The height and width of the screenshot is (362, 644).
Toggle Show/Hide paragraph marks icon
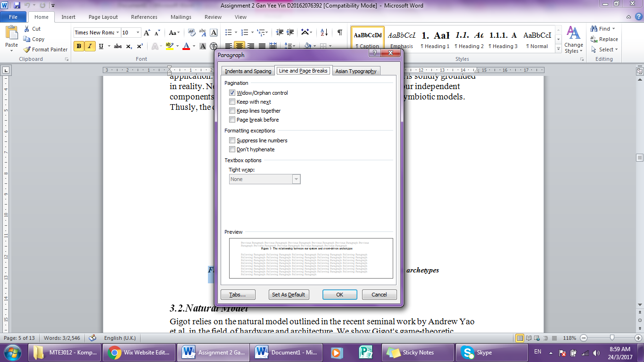(339, 33)
